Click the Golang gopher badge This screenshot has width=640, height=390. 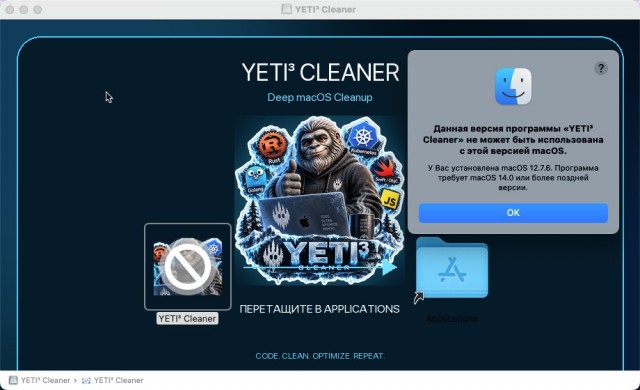coord(256,179)
